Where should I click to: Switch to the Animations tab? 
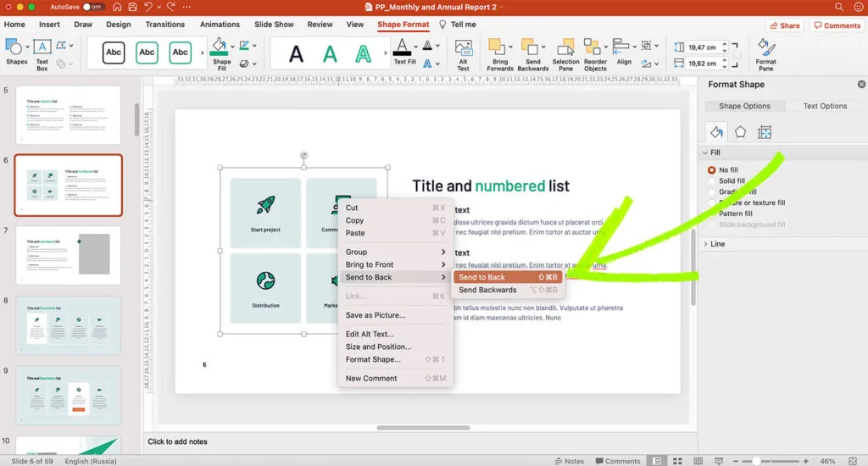220,25
